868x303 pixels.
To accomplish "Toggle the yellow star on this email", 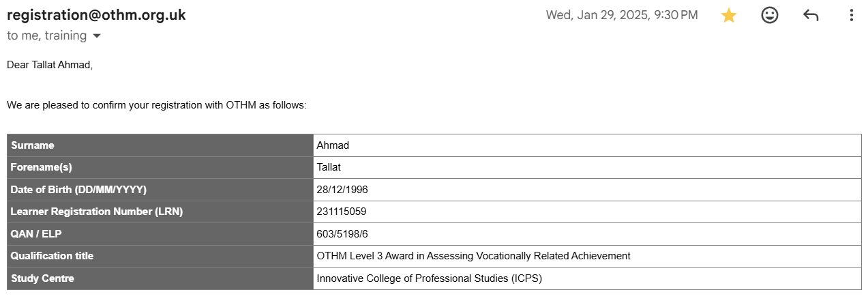I will 729,15.
